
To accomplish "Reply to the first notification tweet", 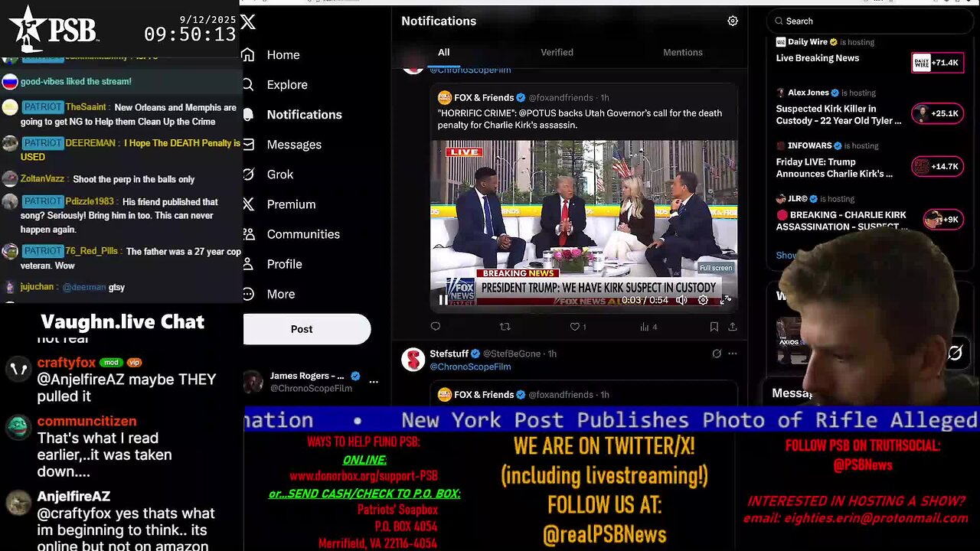I will click(x=436, y=327).
